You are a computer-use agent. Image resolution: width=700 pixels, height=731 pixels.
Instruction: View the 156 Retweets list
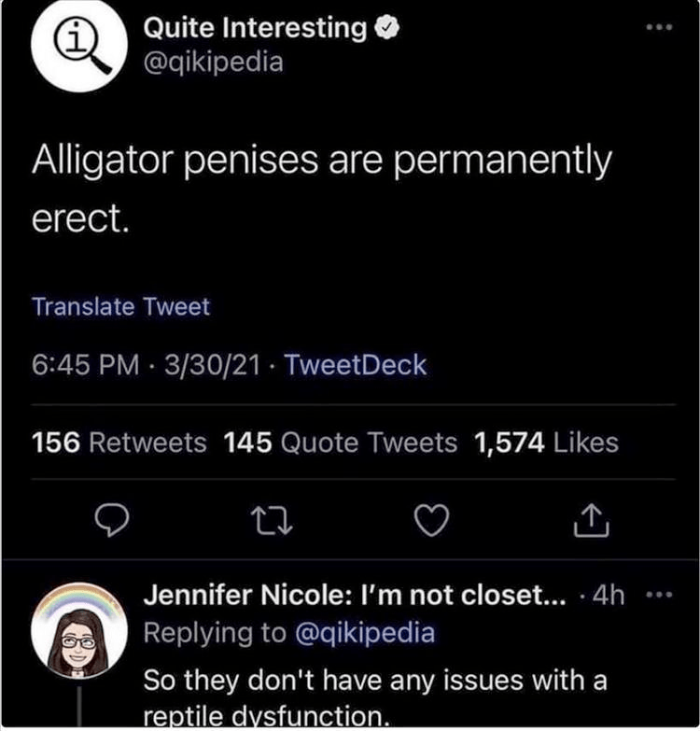coord(119,442)
